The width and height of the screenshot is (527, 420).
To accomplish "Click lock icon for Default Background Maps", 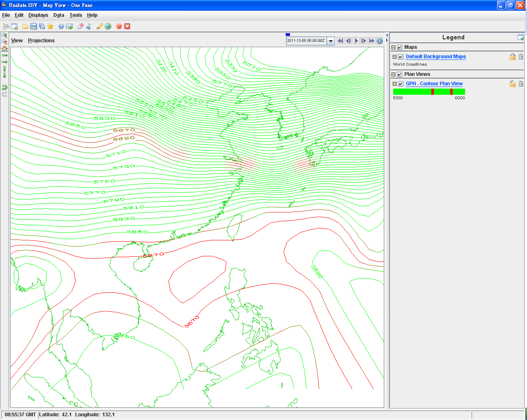I will pos(512,57).
